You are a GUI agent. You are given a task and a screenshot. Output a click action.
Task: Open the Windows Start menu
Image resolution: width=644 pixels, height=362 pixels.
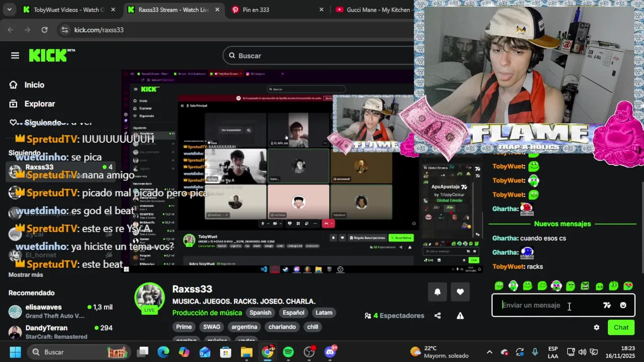point(15,352)
